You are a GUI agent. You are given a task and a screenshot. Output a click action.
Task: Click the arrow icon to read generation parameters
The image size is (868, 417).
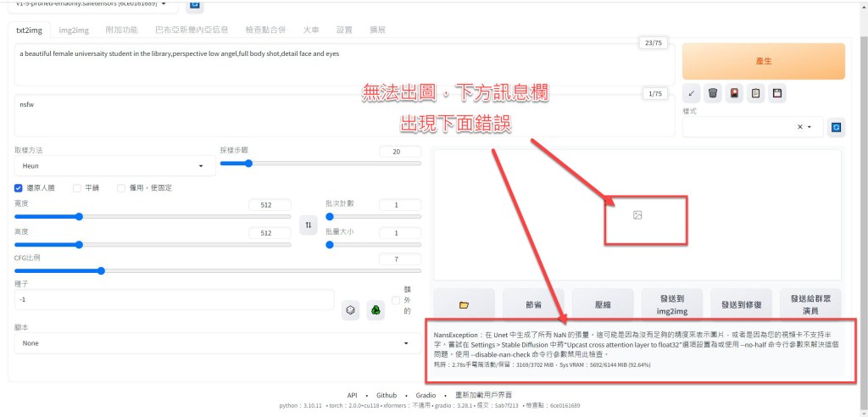[693, 93]
